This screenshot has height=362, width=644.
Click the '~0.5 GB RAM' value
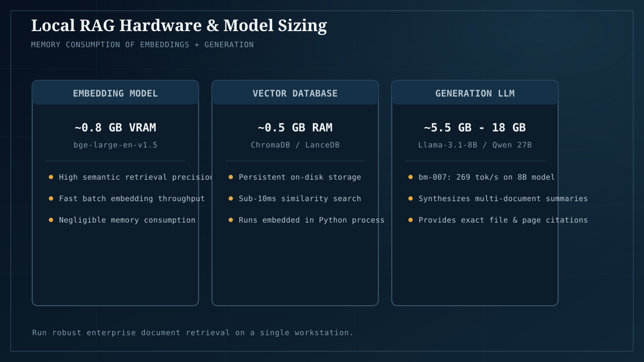pyautogui.click(x=295, y=128)
